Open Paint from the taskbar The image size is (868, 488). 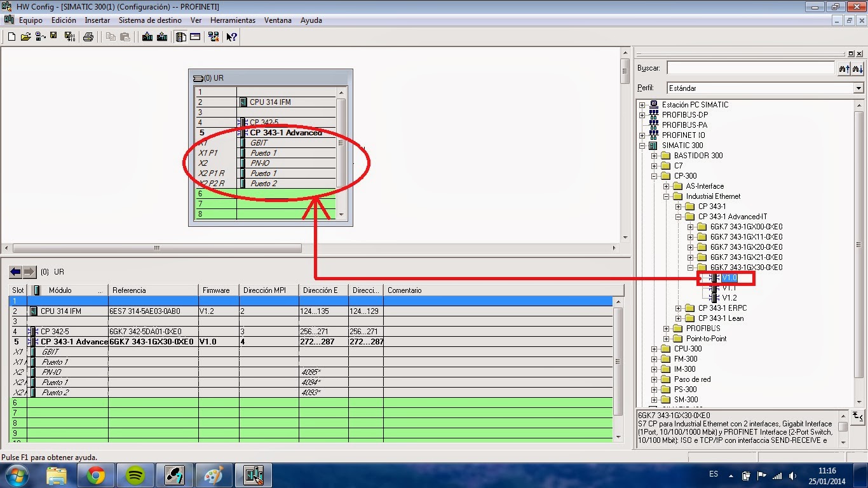click(x=214, y=475)
